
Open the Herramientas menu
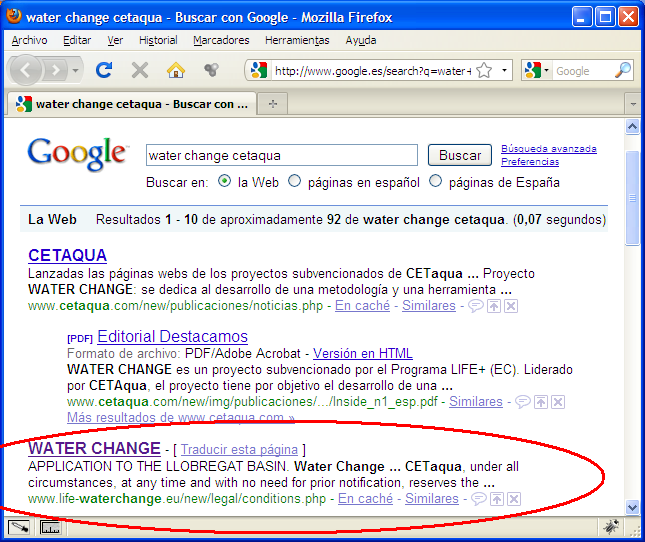point(297,40)
